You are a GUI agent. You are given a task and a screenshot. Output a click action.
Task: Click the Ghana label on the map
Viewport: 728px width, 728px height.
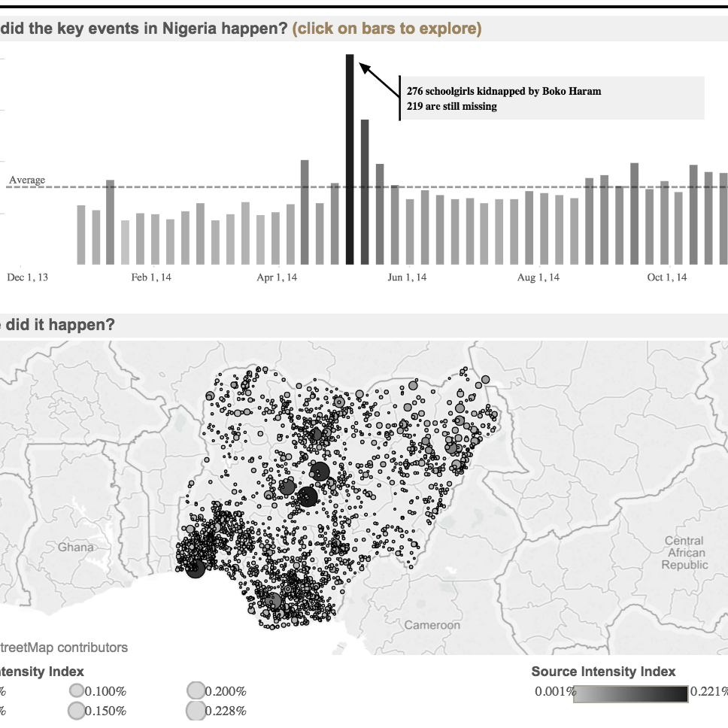click(77, 547)
